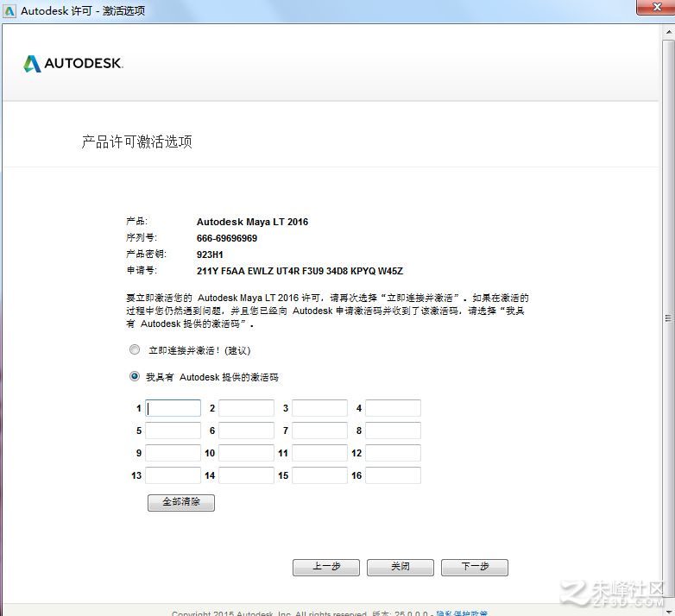The width and height of the screenshot is (675, 616).
Task: Click the scroll up arrow
Action: tap(669, 32)
